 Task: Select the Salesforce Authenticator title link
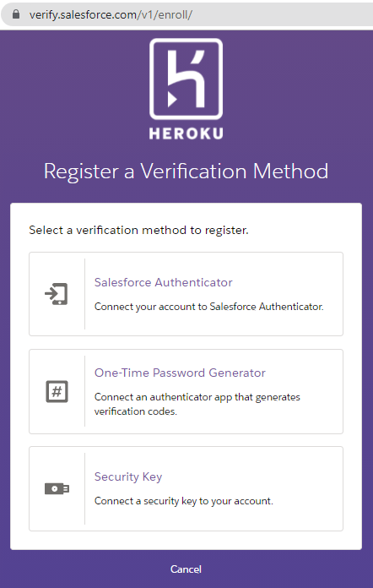coord(163,282)
